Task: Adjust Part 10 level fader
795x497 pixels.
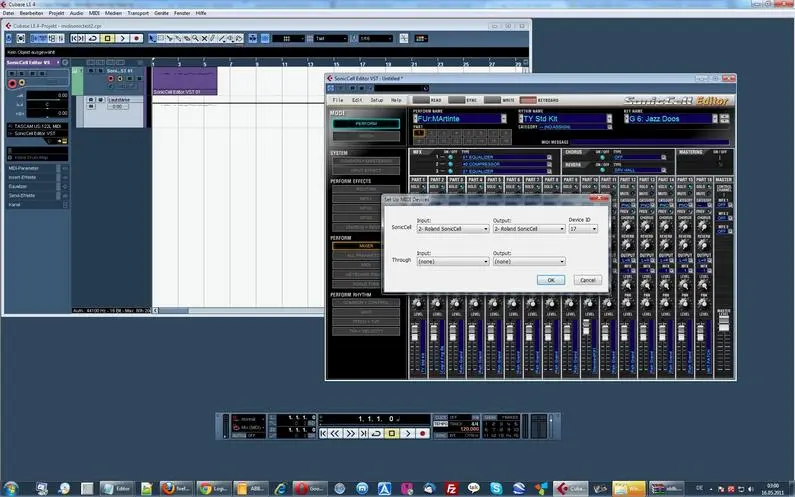Action: tap(586, 328)
